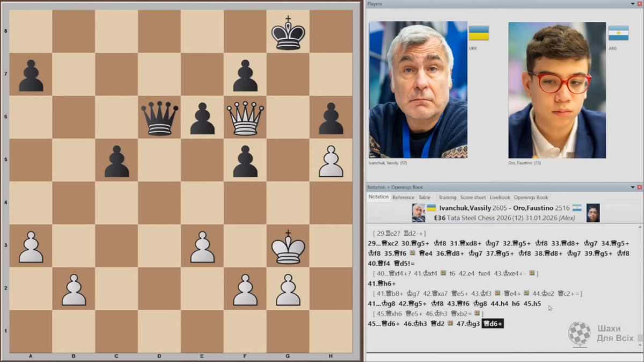Click the white queen on f6
The image size is (644, 362).
coord(245,118)
